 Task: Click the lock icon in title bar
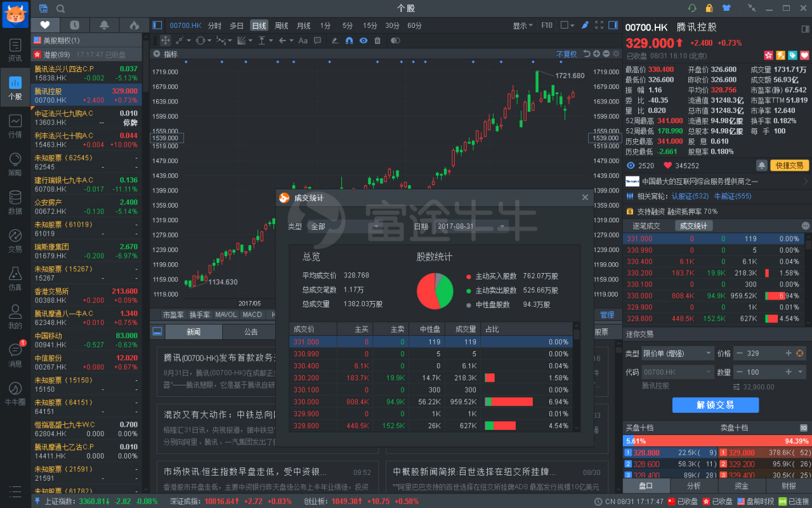[x=709, y=8]
